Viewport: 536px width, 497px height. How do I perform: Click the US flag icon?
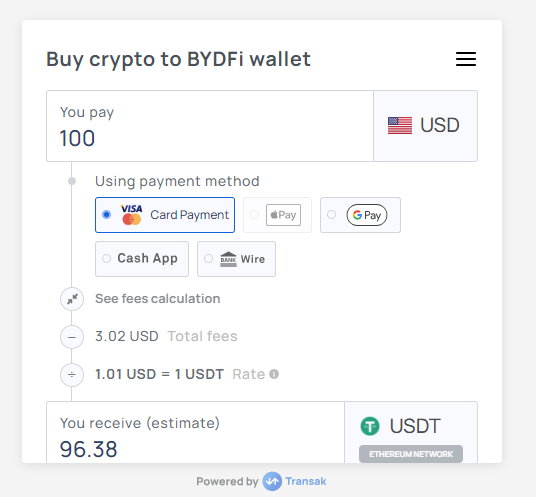[x=400, y=125]
